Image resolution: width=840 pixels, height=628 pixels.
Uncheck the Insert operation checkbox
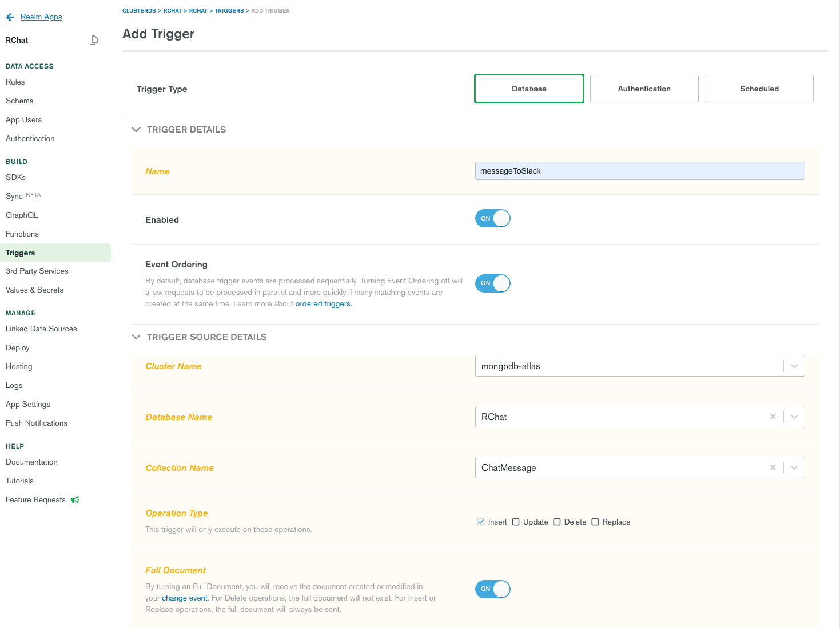(x=480, y=522)
